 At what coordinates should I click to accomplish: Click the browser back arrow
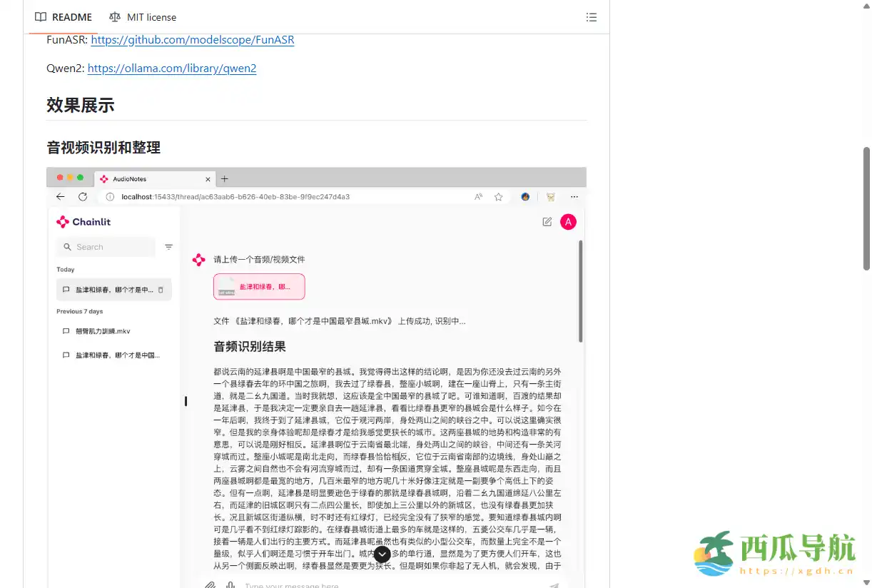tap(60, 196)
